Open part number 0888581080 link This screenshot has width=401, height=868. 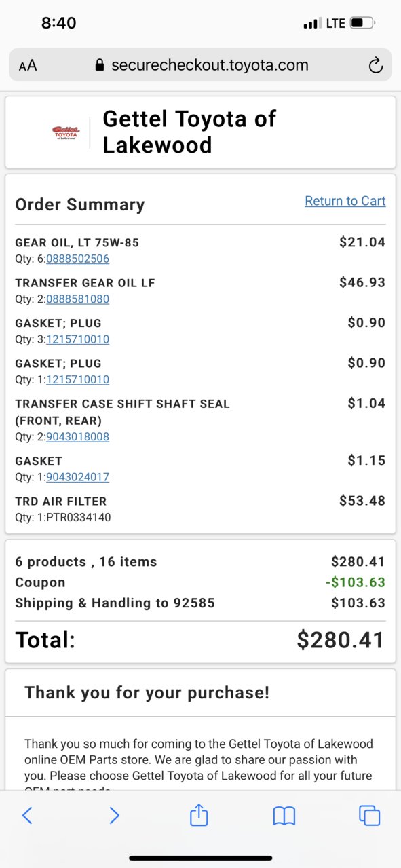pyautogui.click(x=77, y=299)
